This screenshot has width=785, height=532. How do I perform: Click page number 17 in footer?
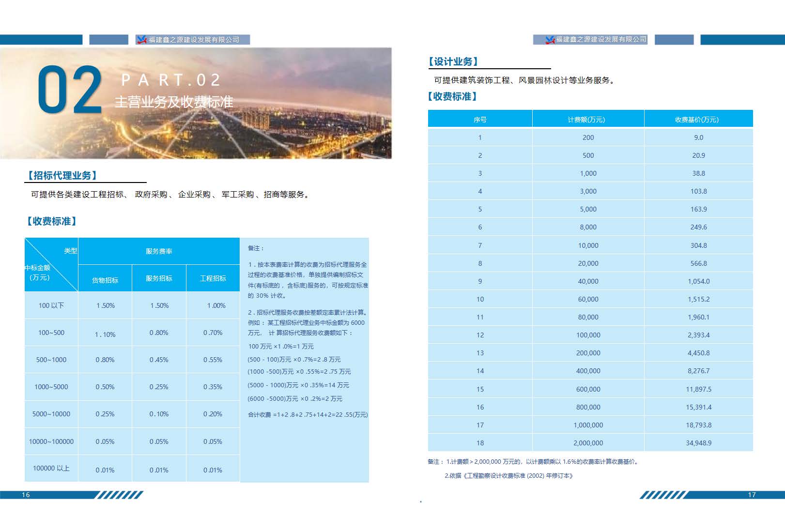752,495
